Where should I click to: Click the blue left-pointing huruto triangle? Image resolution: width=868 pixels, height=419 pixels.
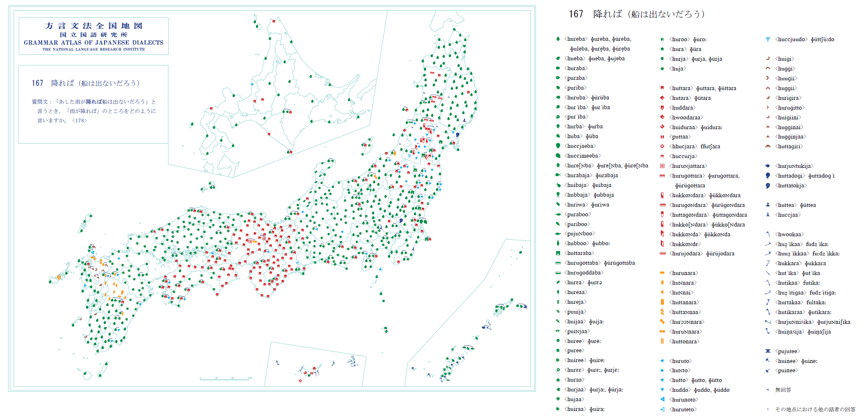click(662, 361)
